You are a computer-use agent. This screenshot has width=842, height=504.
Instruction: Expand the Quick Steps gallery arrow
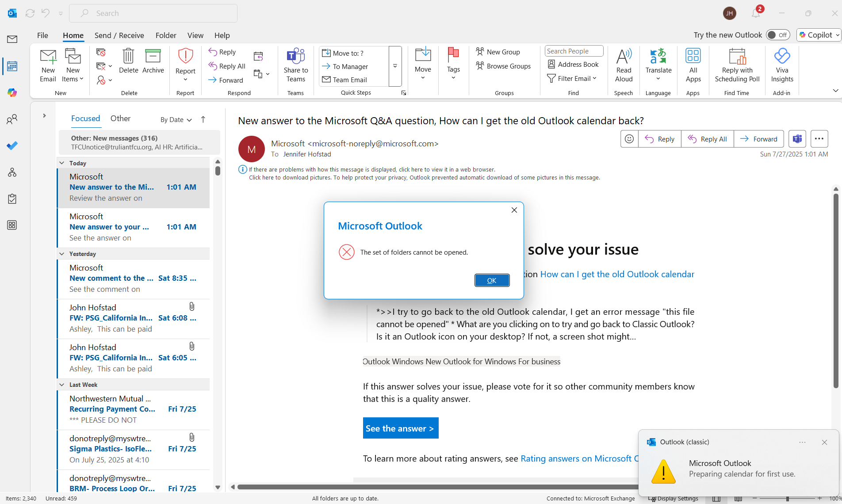click(395, 66)
